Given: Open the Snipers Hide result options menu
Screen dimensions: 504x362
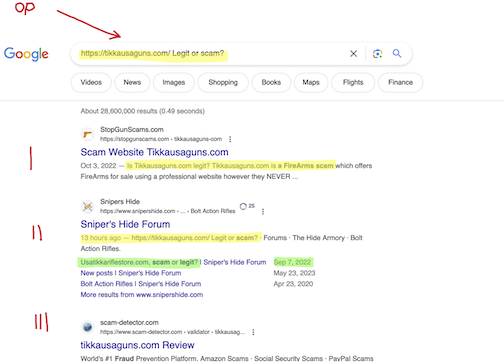Looking at the screenshot, I should click(263, 211).
